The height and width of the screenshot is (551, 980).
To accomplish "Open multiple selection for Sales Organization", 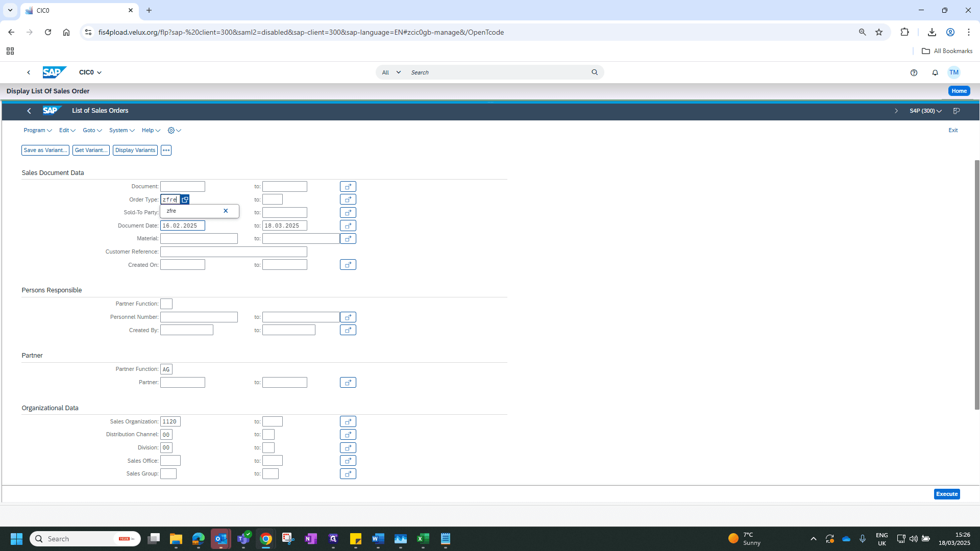I will (x=348, y=422).
